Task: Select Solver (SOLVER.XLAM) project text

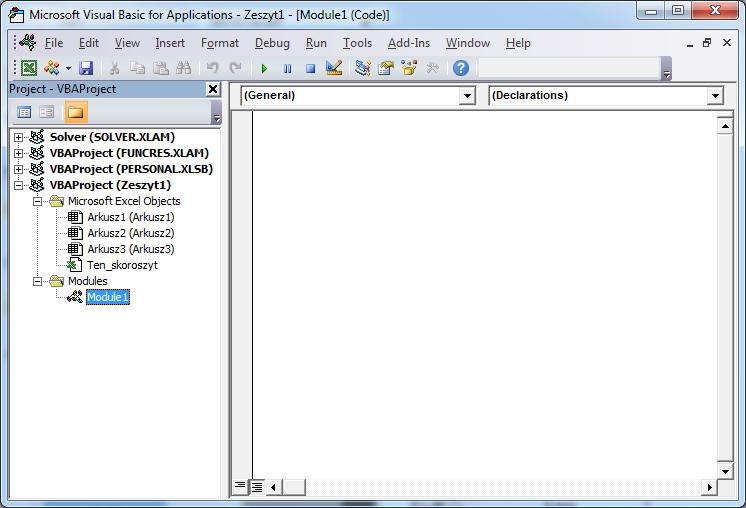Action: [x=112, y=137]
